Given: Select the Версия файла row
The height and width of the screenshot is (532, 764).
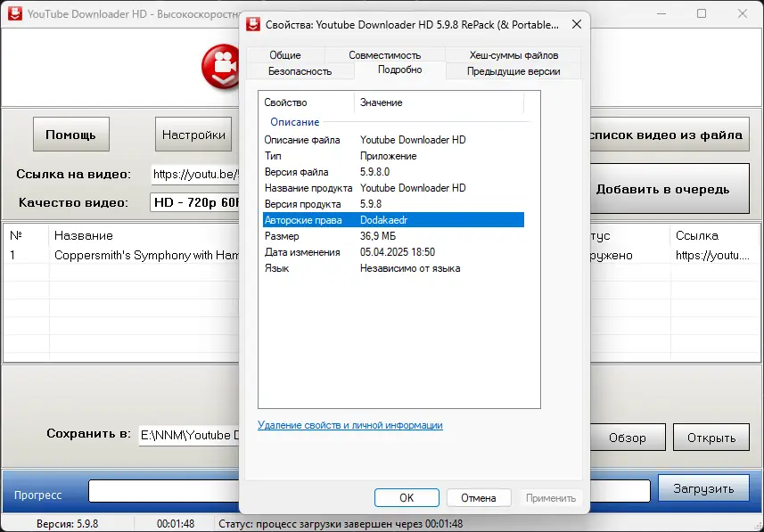Looking at the screenshot, I should coord(394,172).
